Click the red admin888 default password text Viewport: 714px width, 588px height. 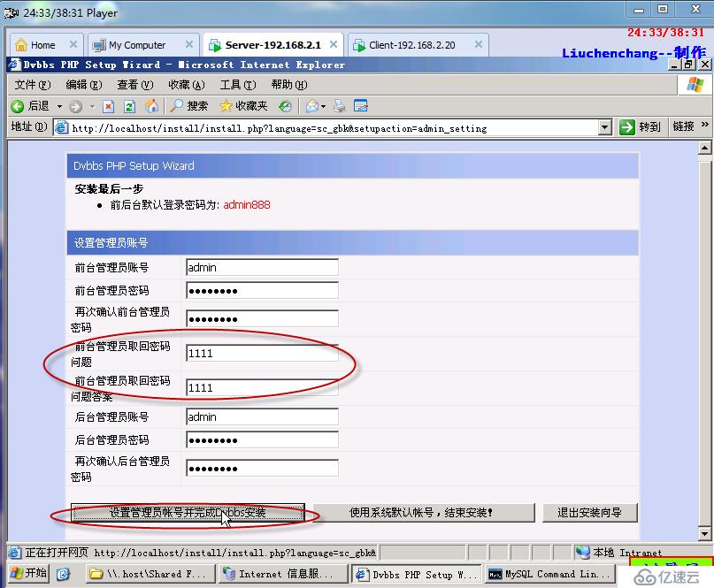246,205
